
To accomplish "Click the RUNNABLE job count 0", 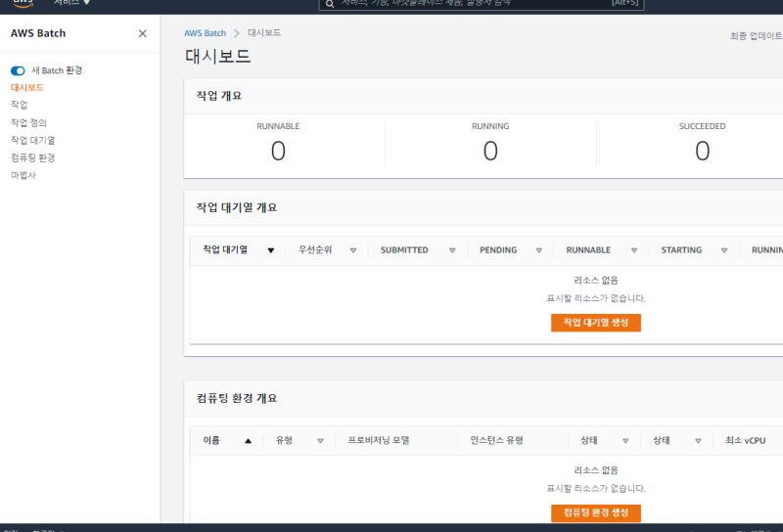I will (x=278, y=151).
